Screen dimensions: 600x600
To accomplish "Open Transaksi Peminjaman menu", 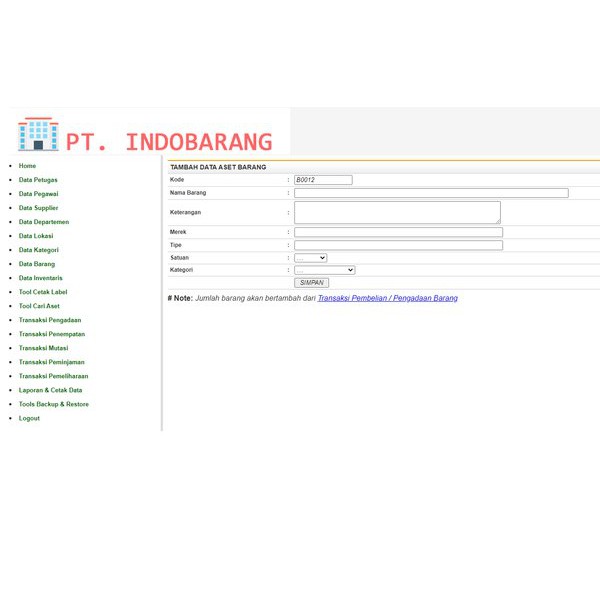I will point(51,362).
